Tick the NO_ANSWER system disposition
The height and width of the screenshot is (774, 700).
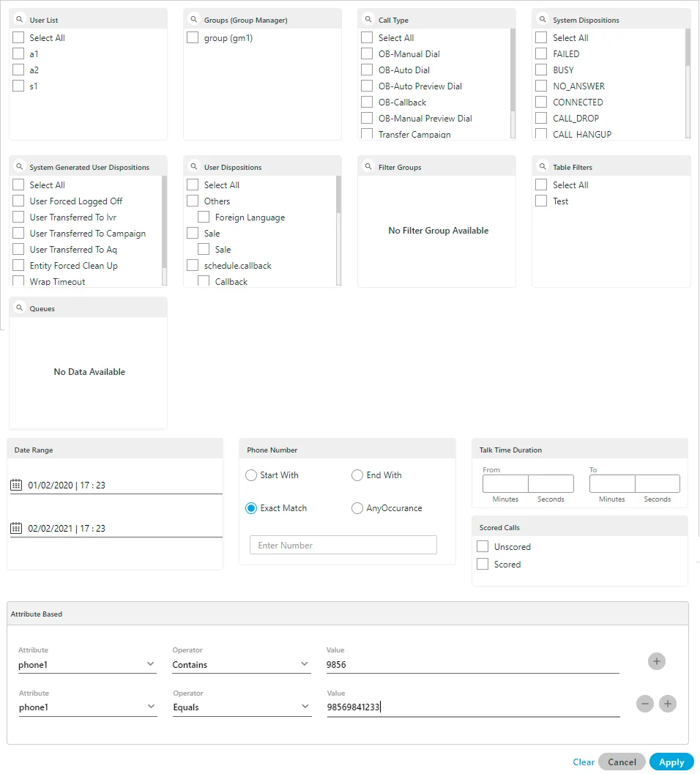pos(541,86)
